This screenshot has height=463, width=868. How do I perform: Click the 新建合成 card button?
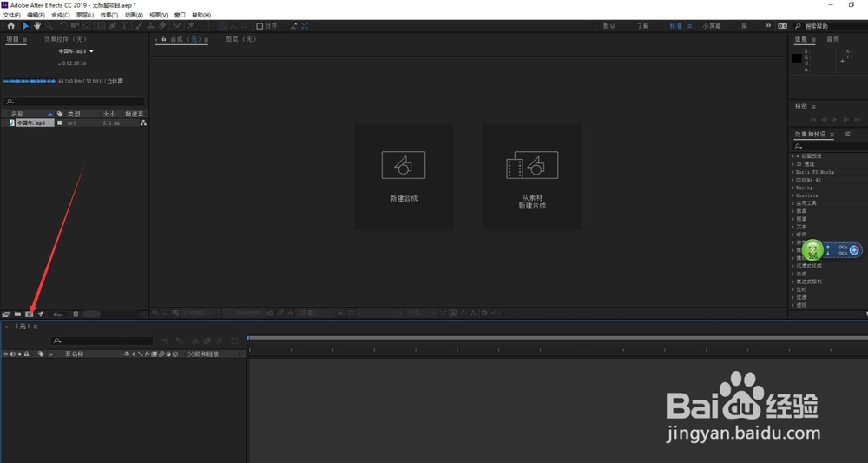point(404,176)
